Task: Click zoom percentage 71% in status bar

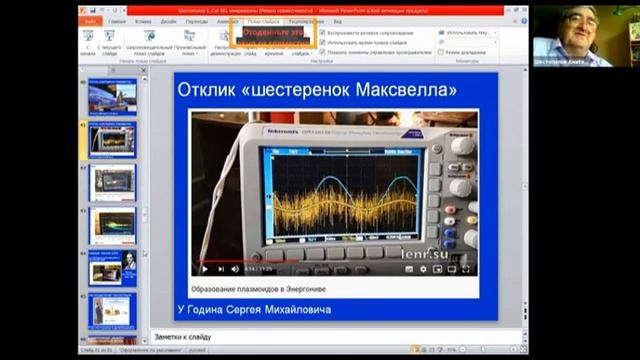Action: [451, 350]
